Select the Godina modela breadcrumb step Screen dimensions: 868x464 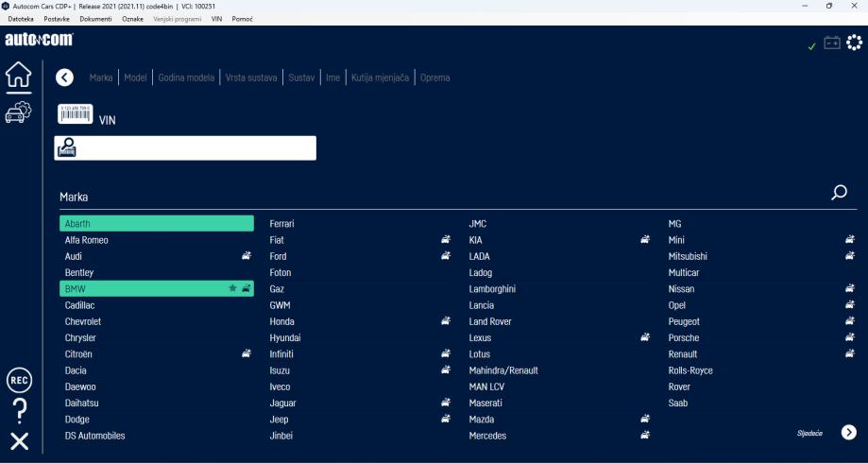coord(186,77)
